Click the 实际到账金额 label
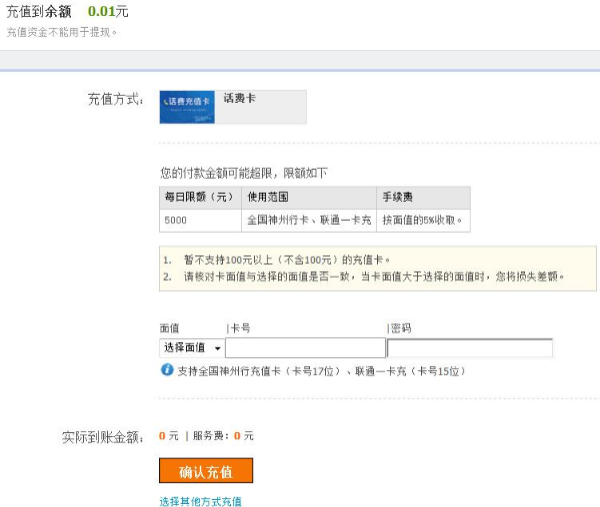 coord(103,437)
